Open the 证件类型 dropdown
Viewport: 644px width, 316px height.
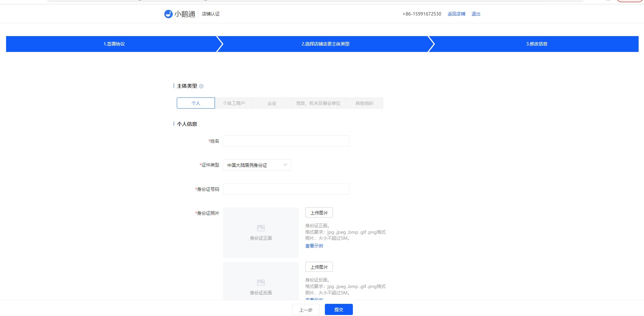point(257,165)
